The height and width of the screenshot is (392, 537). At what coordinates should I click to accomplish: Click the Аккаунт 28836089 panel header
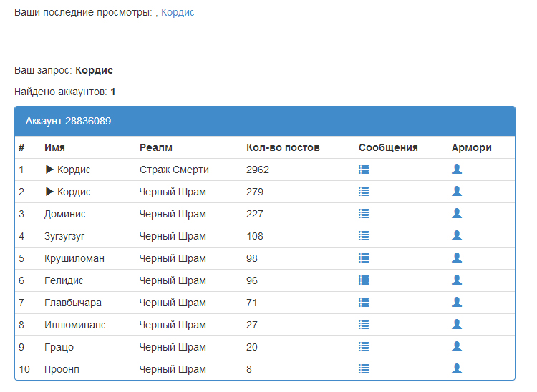[265, 121]
